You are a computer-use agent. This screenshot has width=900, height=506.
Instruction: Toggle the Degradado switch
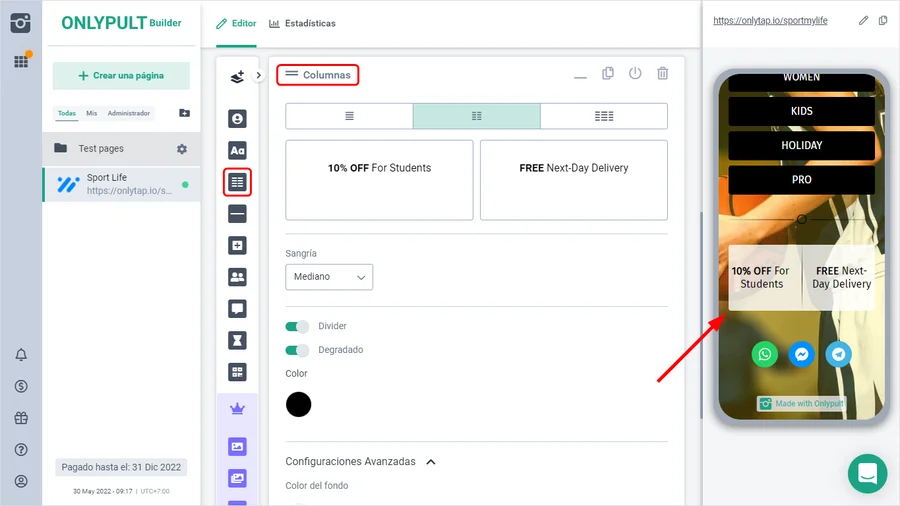[x=297, y=350]
